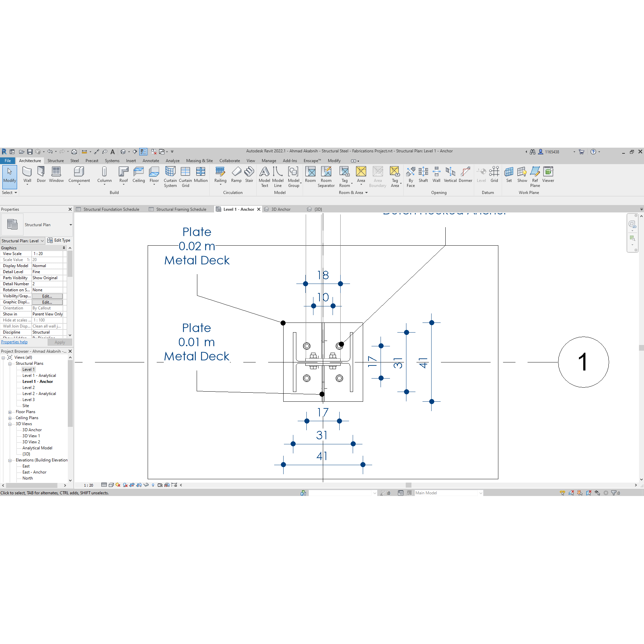Viewport: 644px width, 644px height.
Task: Activate the Stair tool
Action: pos(249,175)
